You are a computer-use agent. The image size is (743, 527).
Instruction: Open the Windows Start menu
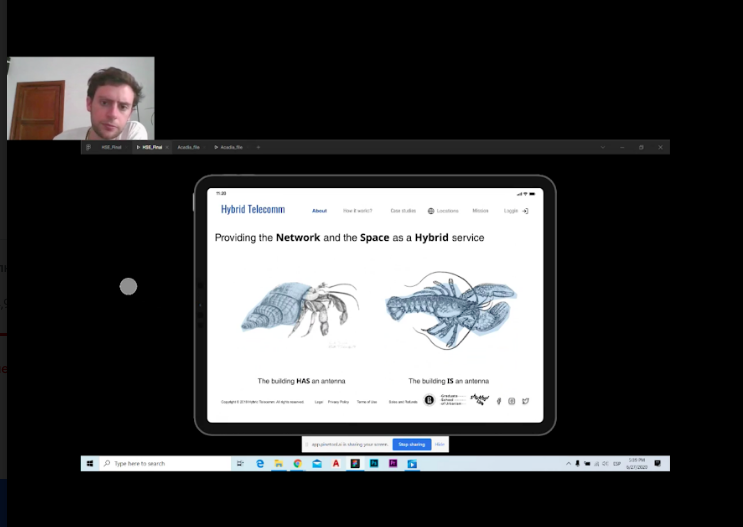coord(90,463)
